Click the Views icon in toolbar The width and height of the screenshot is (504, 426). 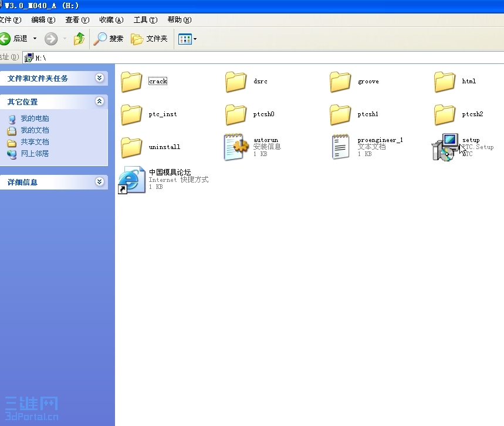point(185,39)
